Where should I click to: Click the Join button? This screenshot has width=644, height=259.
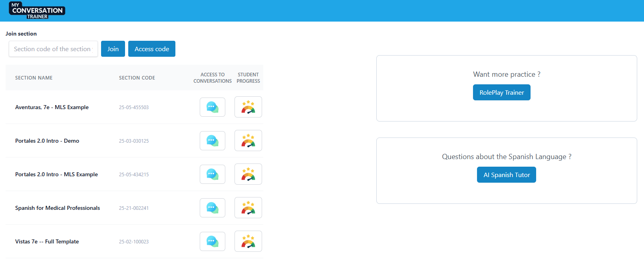(113, 49)
